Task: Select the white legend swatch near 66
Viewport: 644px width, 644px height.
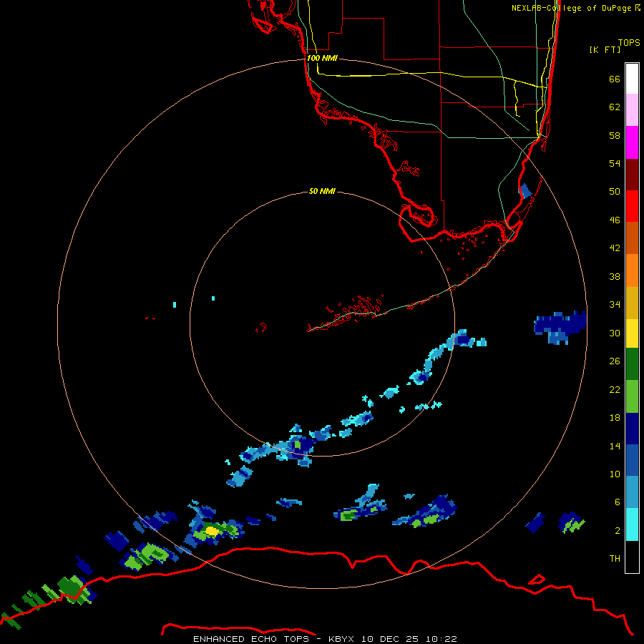Action: (x=632, y=79)
